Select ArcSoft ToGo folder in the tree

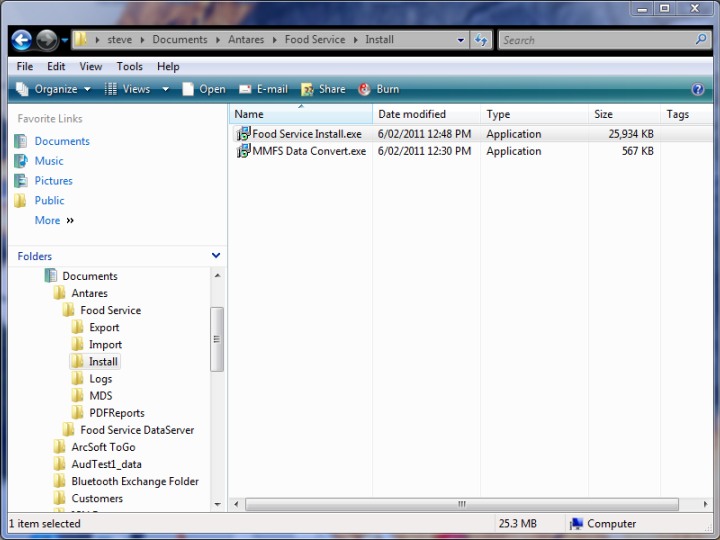click(x=103, y=447)
